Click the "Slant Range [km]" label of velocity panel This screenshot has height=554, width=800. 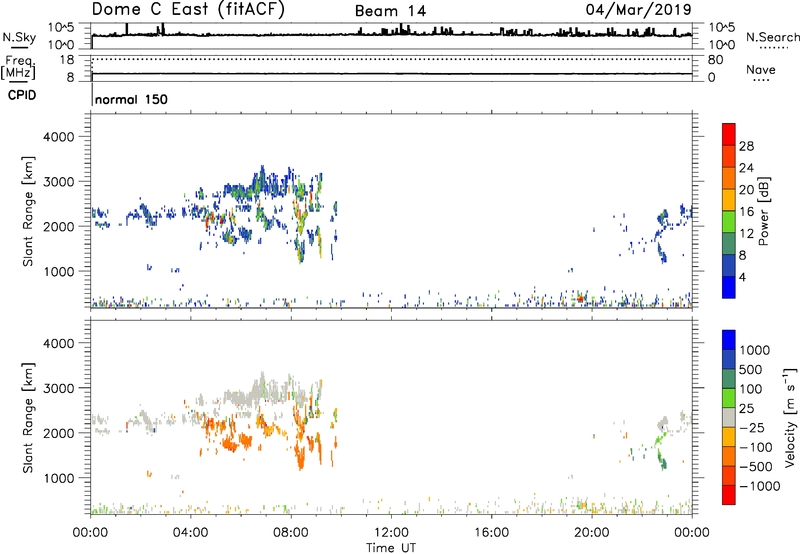tap(28, 418)
